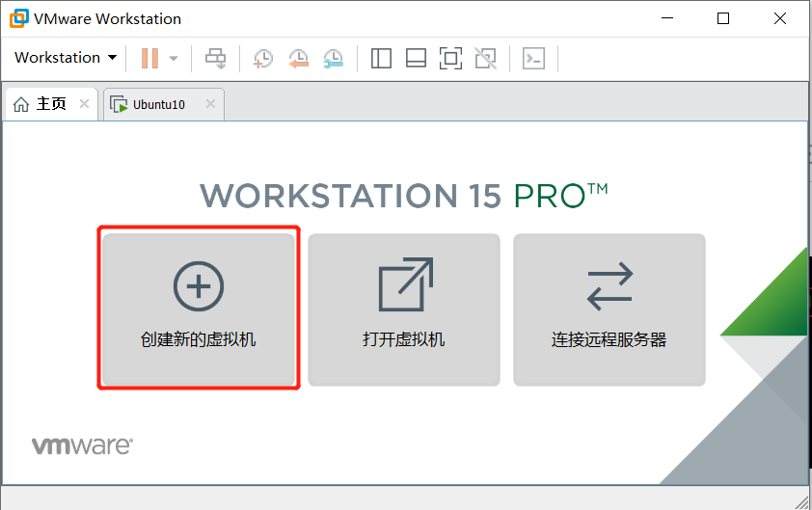Minimize the VMware Workstation window

coord(667,18)
